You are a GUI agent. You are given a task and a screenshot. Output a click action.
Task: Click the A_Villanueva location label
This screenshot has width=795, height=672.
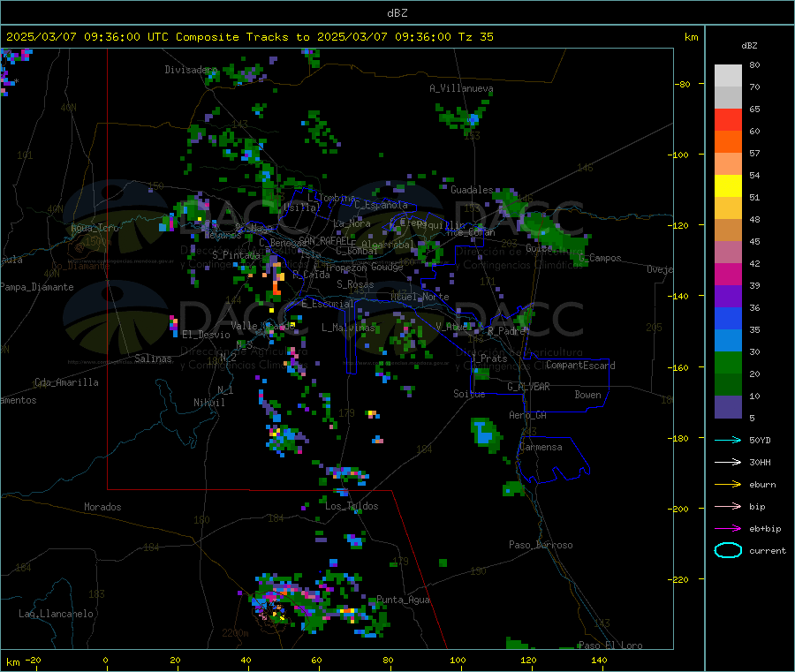pyautogui.click(x=461, y=88)
